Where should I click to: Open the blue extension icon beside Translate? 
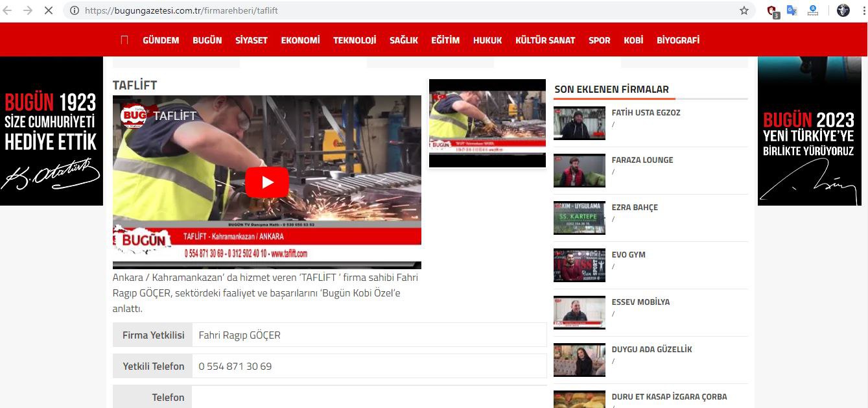coord(813,10)
